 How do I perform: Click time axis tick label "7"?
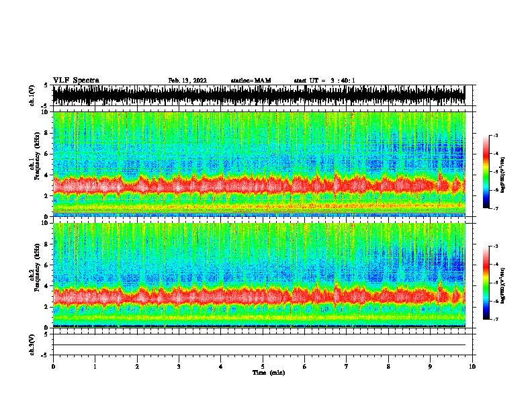(347, 367)
